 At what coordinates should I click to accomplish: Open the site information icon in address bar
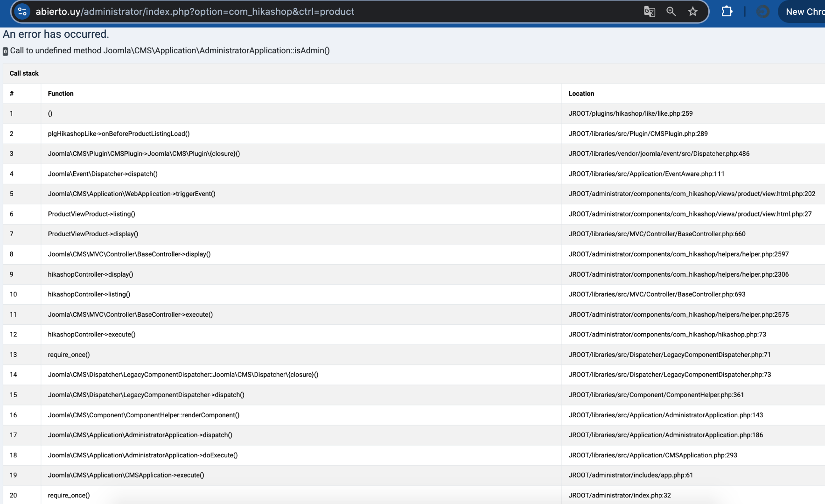tap(22, 12)
